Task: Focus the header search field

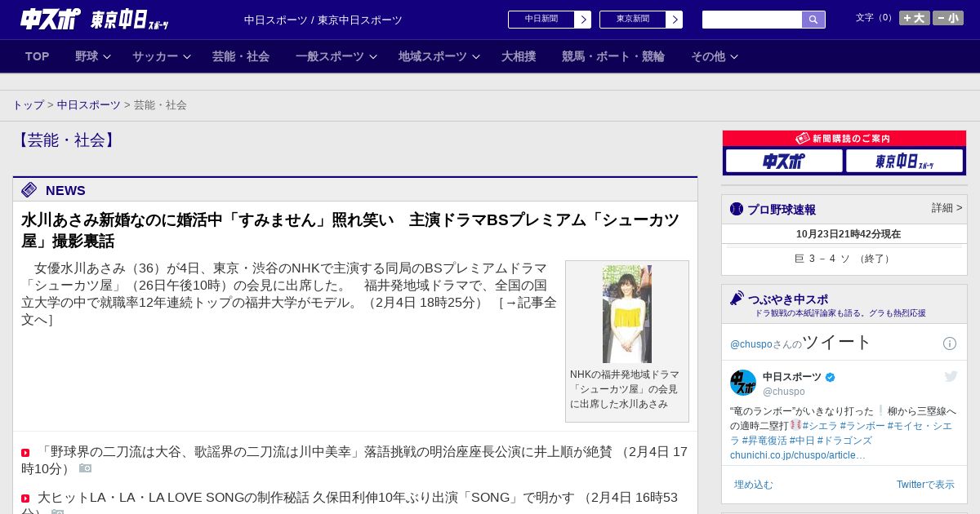Action: 752,20
